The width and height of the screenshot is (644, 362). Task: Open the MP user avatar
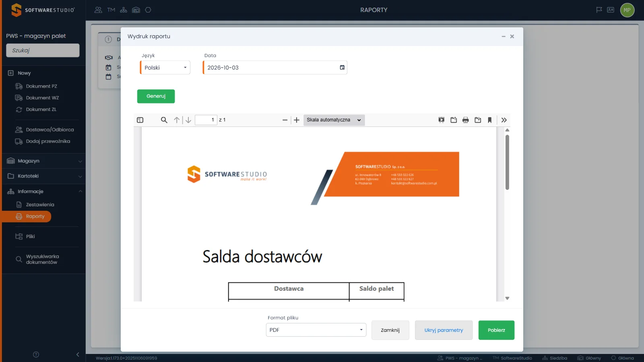[x=627, y=10]
